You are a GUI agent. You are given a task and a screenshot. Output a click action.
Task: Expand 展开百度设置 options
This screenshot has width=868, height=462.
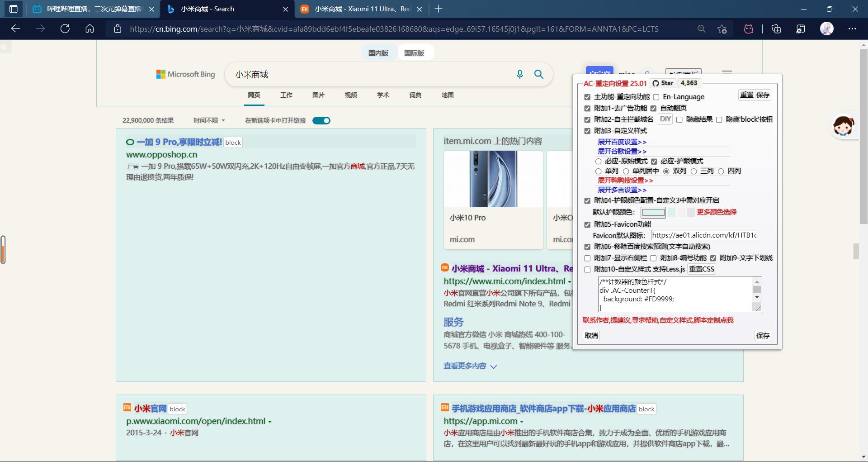coord(622,142)
